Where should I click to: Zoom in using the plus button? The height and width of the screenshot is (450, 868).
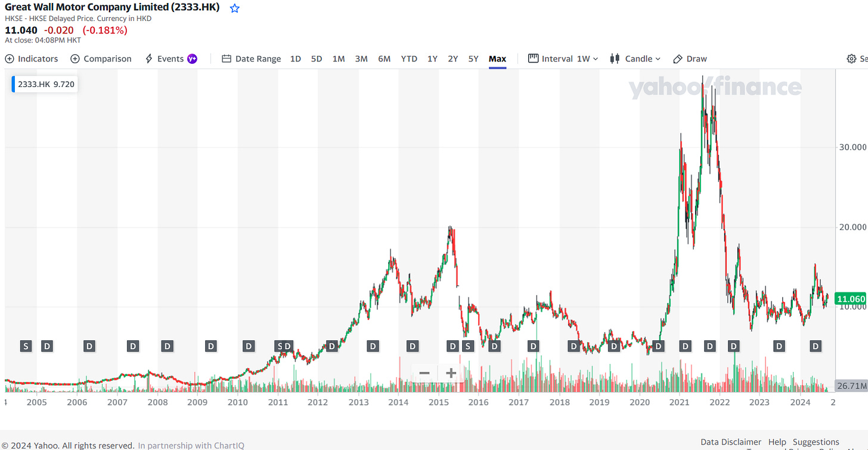click(x=450, y=373)
